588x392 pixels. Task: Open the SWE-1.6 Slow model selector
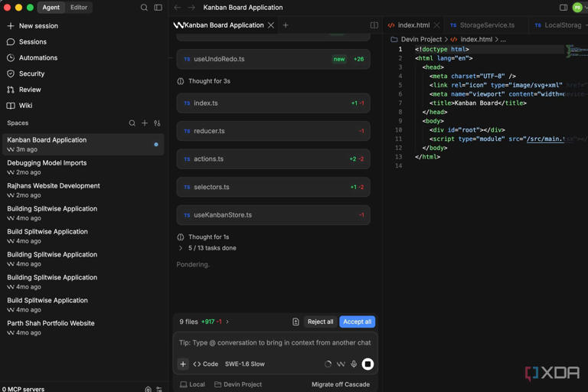click(244, 364)
